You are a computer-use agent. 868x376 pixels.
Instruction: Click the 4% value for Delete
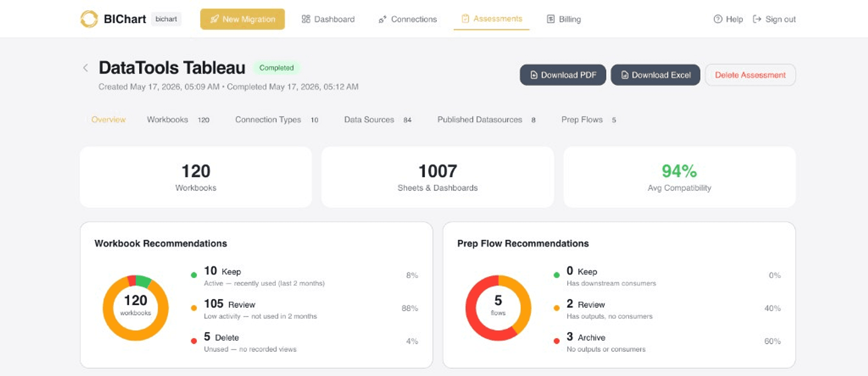click(412, 341)
